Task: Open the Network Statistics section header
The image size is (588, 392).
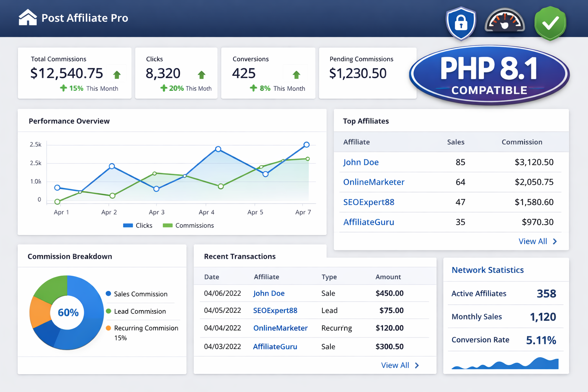Action: (x=488, y=270)
